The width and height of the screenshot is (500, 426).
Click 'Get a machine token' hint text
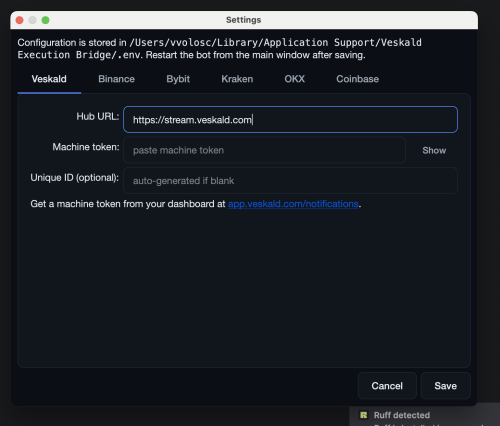pyautogui.click(x=196, y=204)
